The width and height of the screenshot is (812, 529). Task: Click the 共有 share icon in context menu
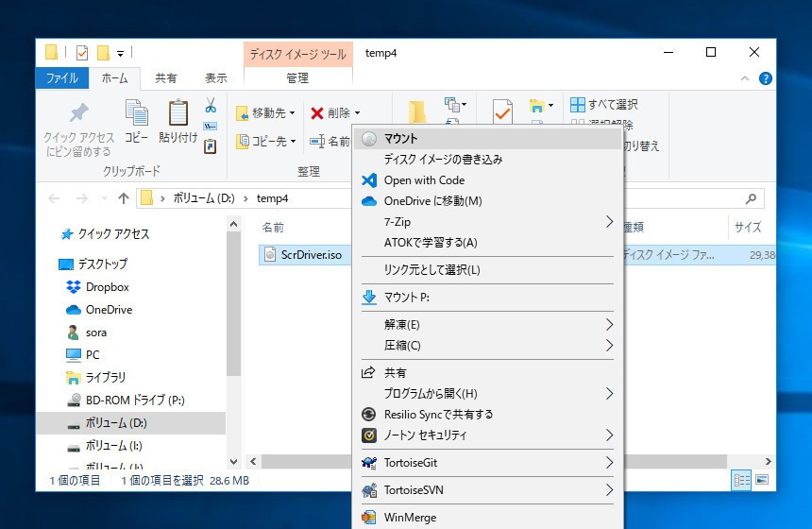click(x=368, y=372)
